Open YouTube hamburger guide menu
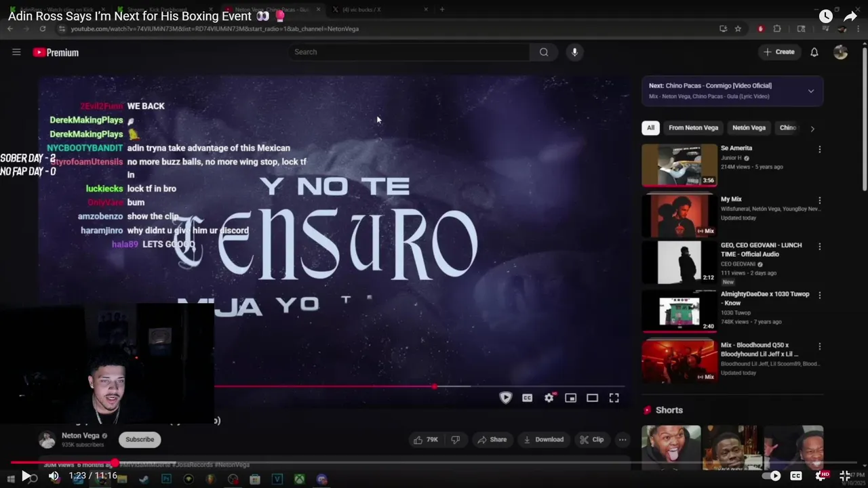 pos(16,52)
